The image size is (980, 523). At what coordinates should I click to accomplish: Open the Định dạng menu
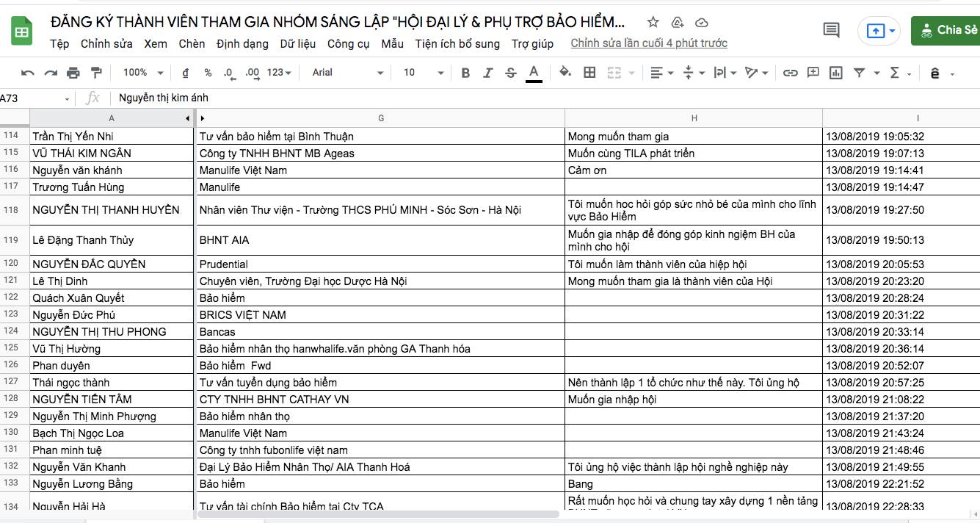coord(242,43)
